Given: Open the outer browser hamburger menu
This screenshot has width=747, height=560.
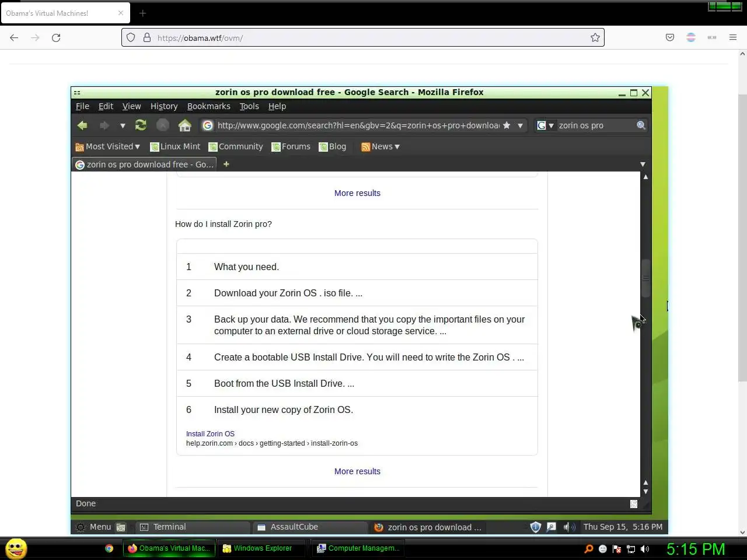Looking at the screenshot, I should (x=733, y=37).
